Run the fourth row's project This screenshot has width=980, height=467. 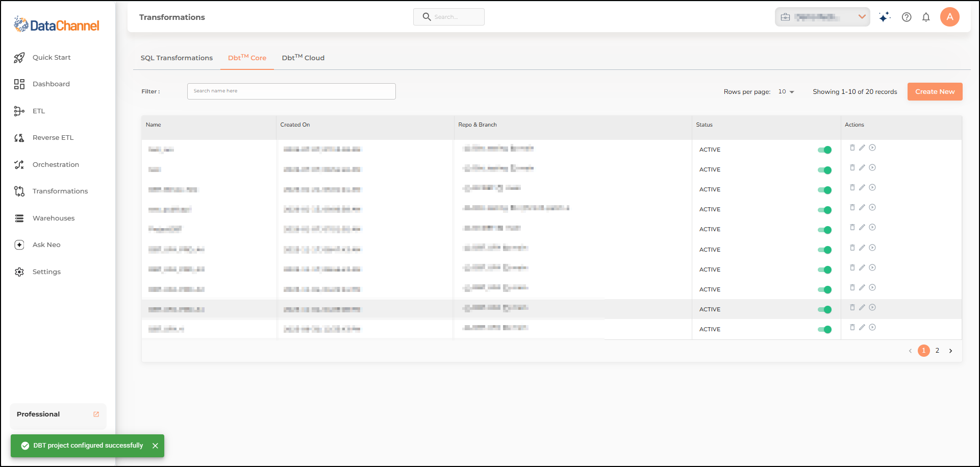pos(872,207)
